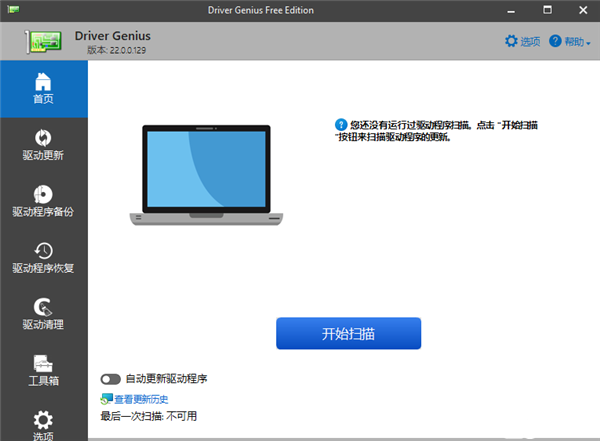Select 驱动程序恢复 driver restore in sidebar
This screenshot has height=441, width=600.
[x=43, y=257]
